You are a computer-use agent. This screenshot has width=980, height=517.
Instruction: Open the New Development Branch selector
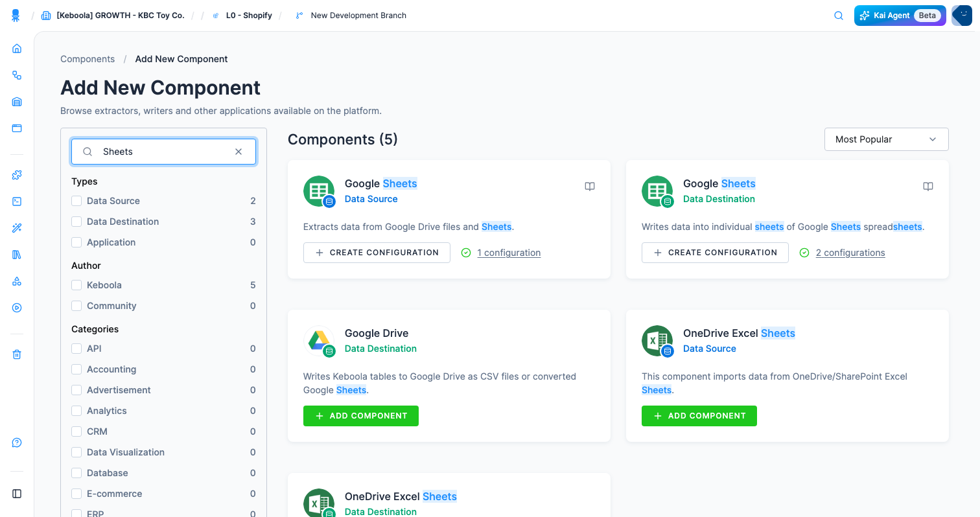point(358,16)
